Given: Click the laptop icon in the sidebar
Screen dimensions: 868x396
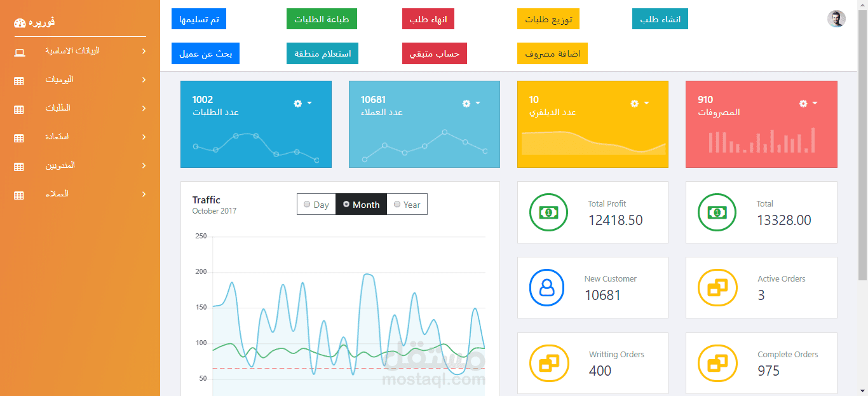Looking at the screenshot, I should coord(20,52).
